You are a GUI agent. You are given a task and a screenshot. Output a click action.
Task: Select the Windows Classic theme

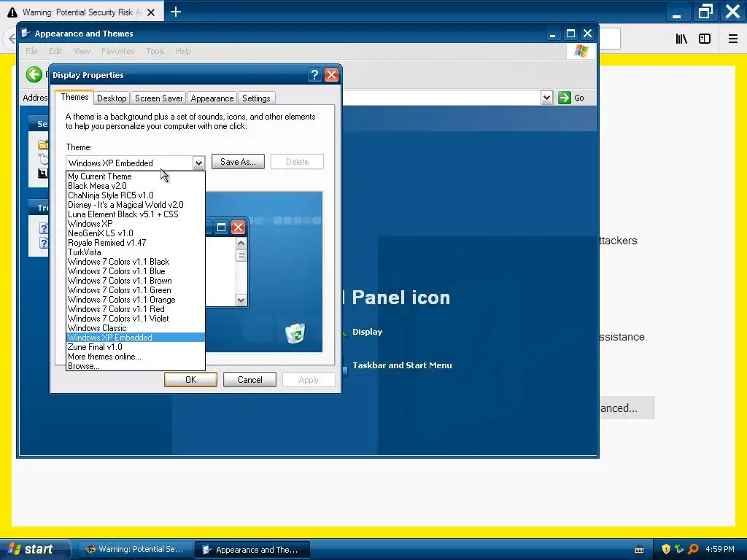pyautogui.click(x=136, y=328)
